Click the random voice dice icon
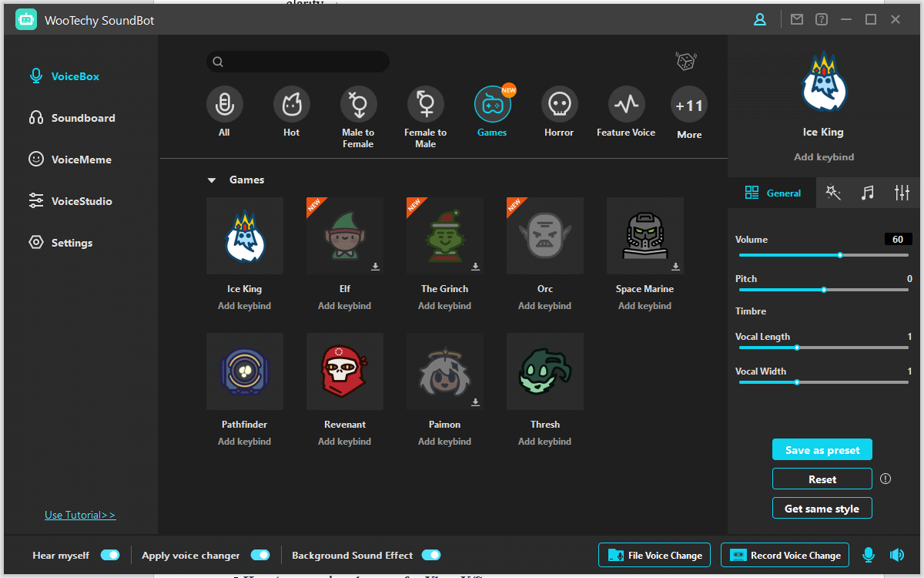This screenshot has height=578, width=924. point(685,62)
